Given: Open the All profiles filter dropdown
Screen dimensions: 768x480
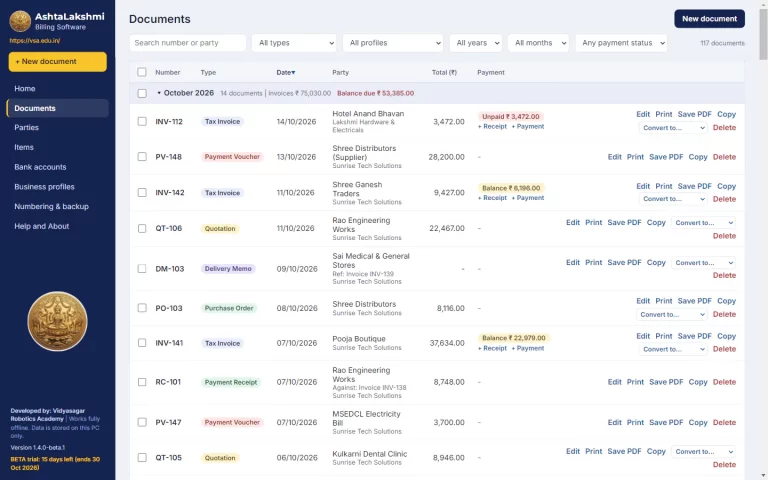Looking at the screenshot, I should [x=393, y=43].
